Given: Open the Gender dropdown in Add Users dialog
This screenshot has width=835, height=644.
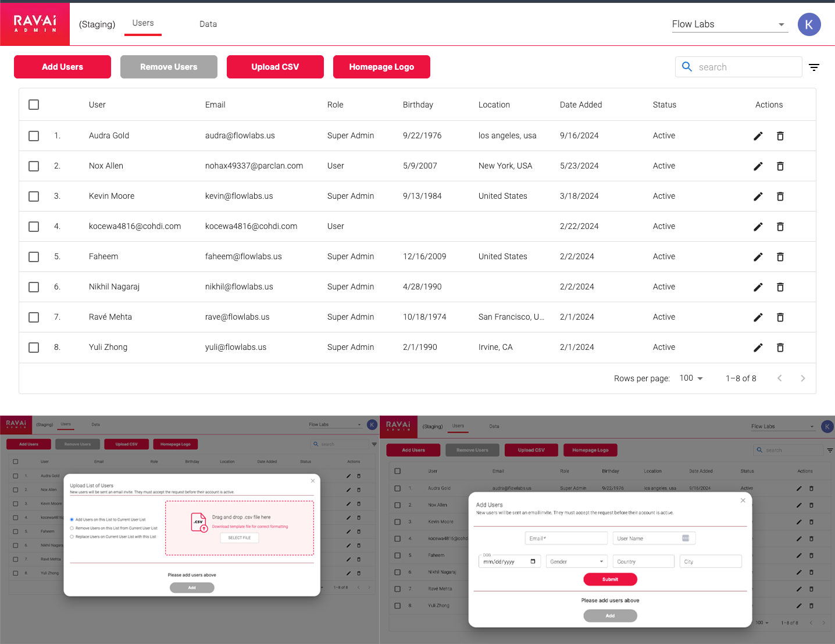Looking at the screenshot, I should click(576, 561).
